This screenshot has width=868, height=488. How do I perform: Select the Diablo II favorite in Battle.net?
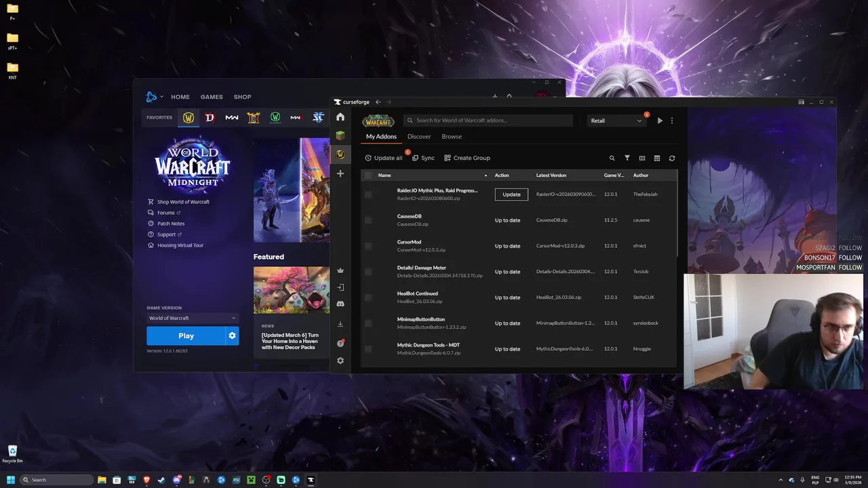[x=254, y=117]
